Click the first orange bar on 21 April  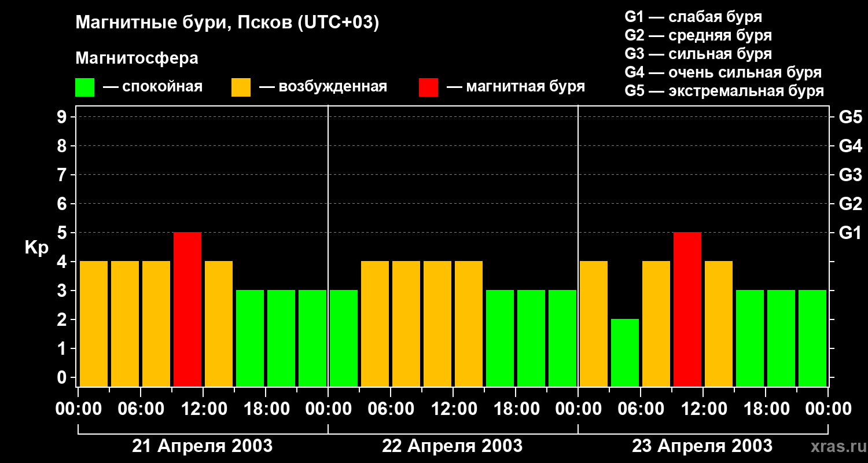tap(94, 324)
